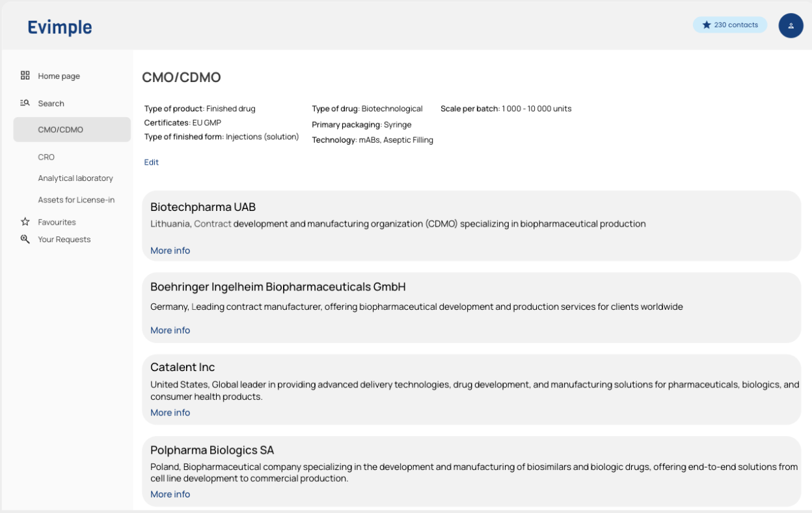The height and width of the screenshot is (513, 812).
Task: Open More info for Catalent Inc
Action: [x=170, y=413]
